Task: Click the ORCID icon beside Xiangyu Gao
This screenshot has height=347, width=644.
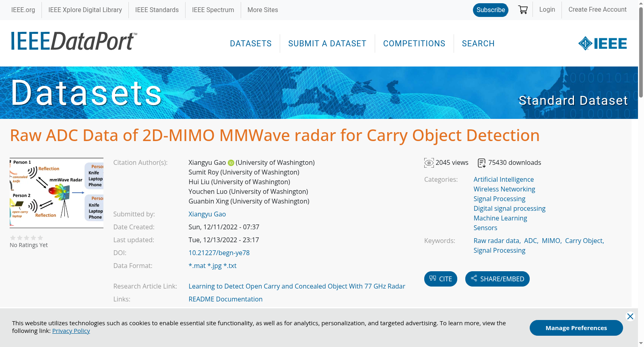Action: click(x=231, y=163)
